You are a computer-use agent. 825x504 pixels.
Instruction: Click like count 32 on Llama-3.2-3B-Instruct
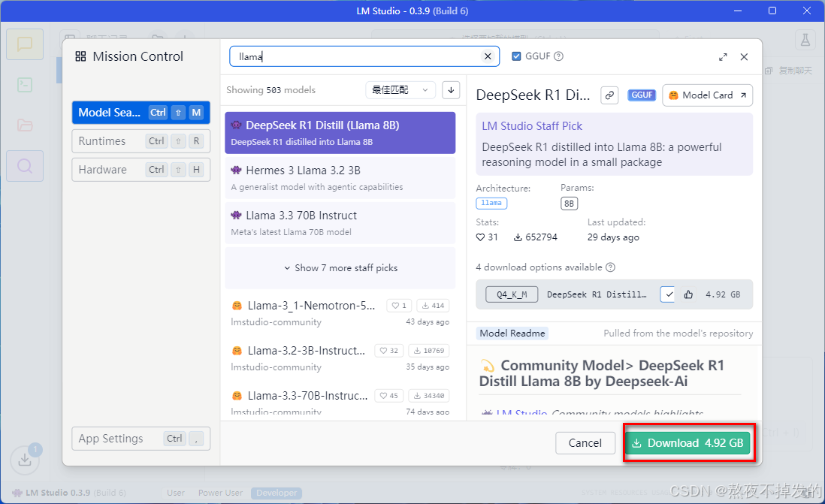click(388, 351)
